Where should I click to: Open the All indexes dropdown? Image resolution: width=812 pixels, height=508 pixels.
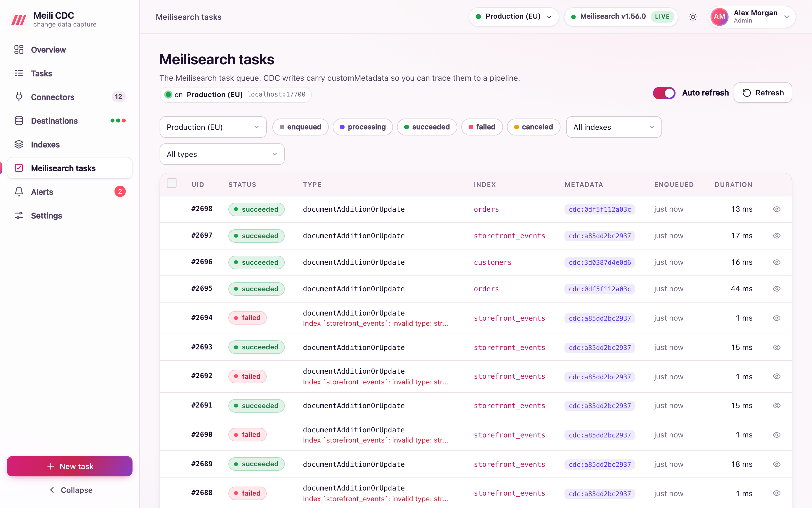tap(614, 127)
